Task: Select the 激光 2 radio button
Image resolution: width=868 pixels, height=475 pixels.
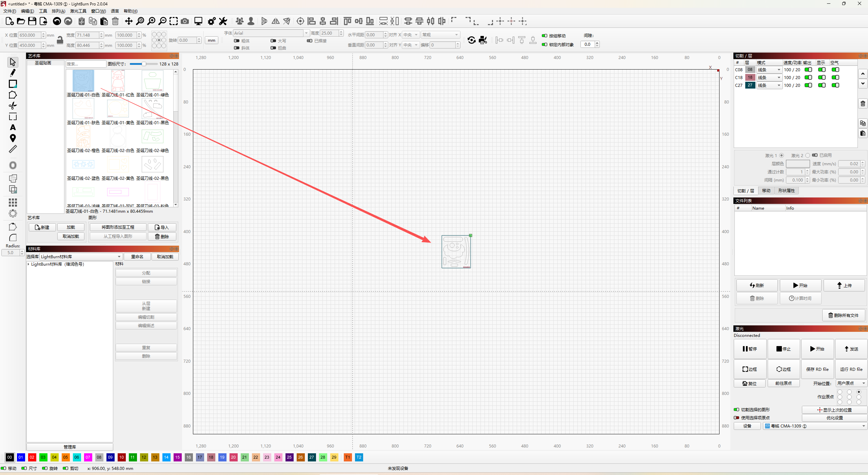Action: pos(808,156)
